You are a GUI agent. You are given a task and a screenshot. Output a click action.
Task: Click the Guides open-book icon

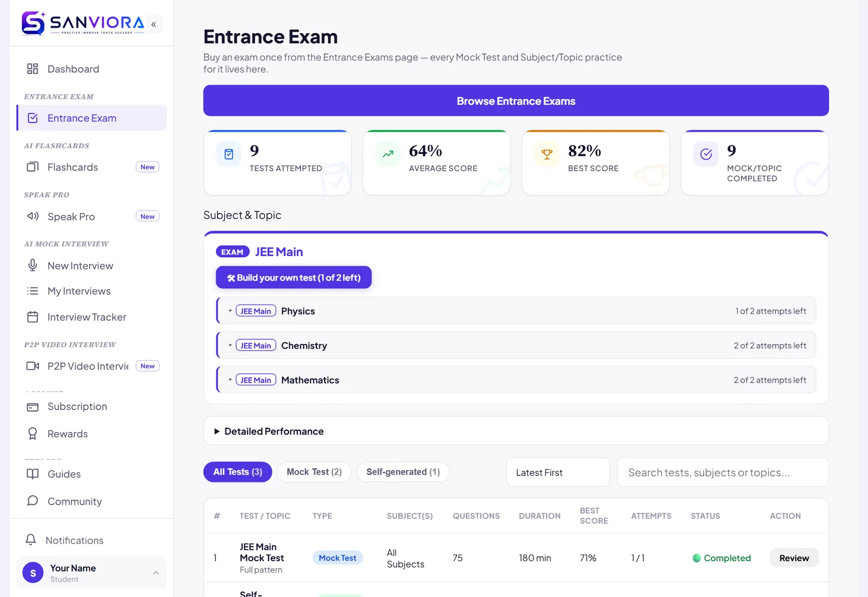(x=33, y=474)
